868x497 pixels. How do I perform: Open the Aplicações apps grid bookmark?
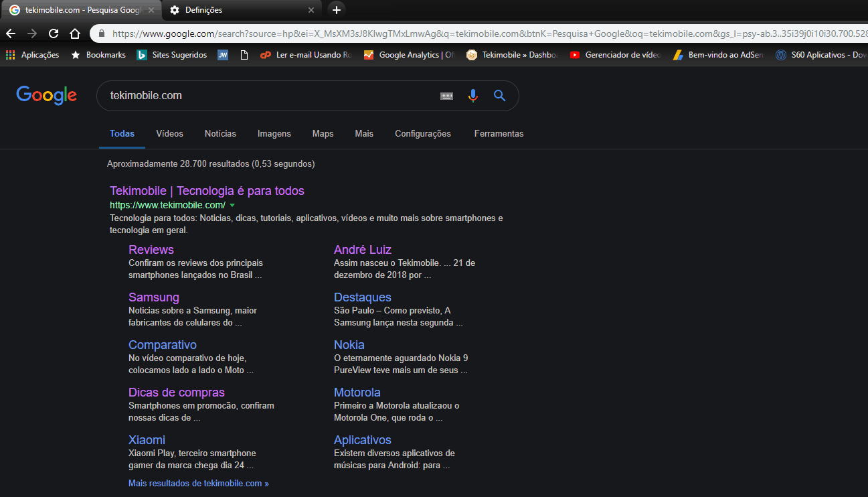click(x=32, y=55)
